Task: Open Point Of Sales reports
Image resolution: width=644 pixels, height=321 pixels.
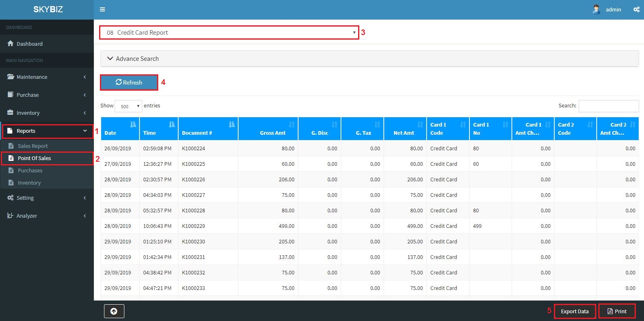Action: click(x=35, y=158)
